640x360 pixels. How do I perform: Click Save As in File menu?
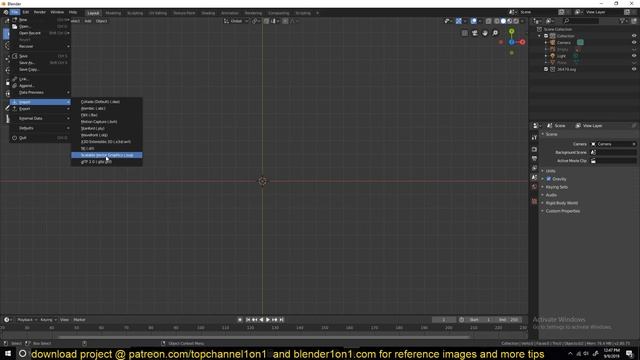40,63
